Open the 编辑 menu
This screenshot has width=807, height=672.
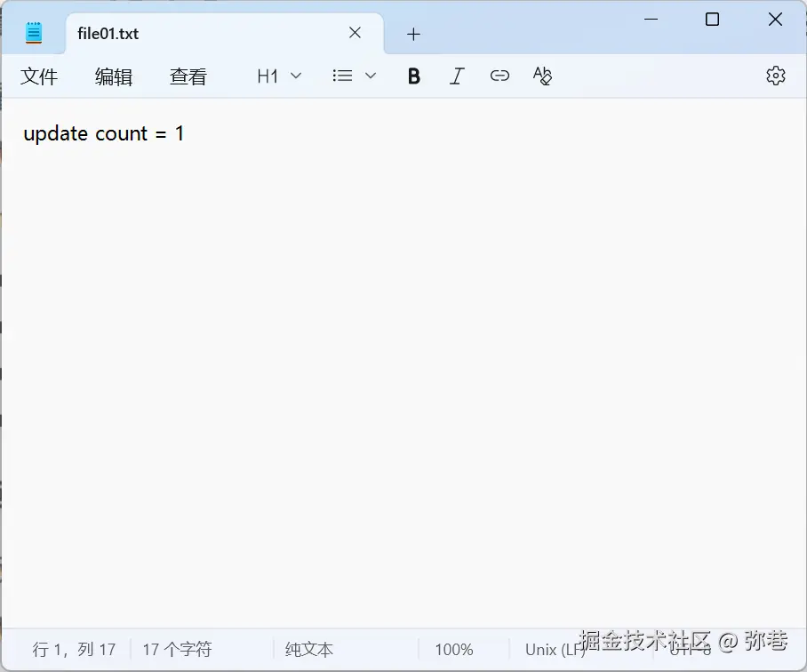(x=114, y=76)
